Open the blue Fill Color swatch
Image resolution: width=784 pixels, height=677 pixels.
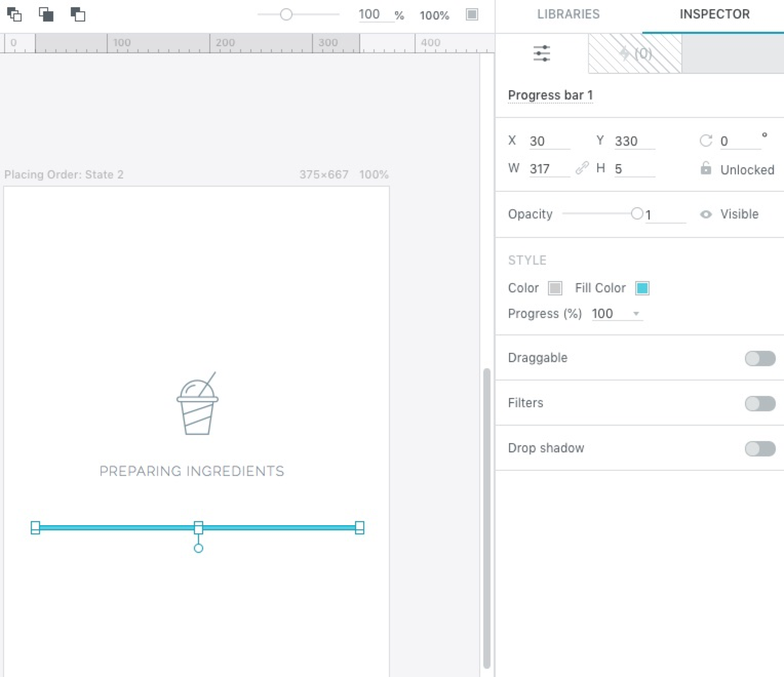coord(642,288)
